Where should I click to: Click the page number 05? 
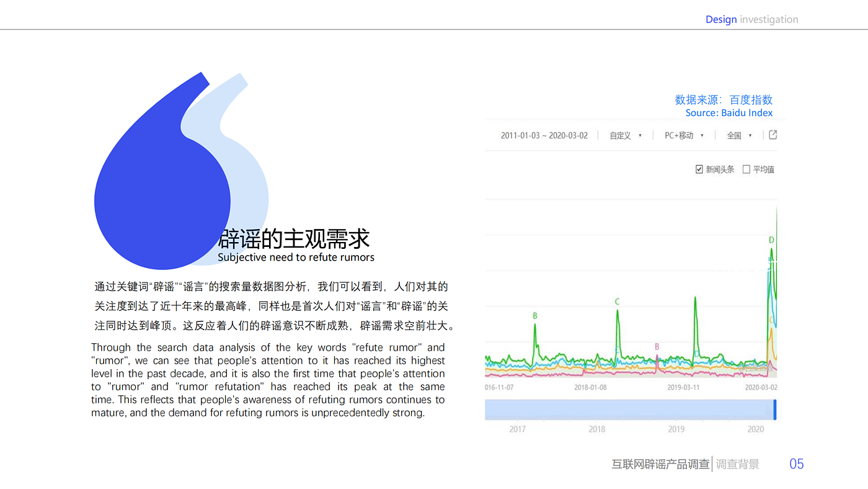coord(796,464)
